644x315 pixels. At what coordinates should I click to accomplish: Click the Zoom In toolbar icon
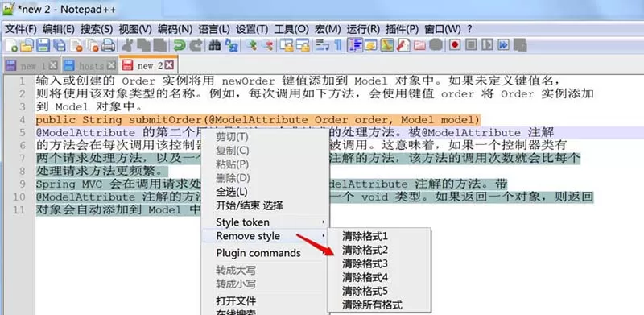coord(251,45)
